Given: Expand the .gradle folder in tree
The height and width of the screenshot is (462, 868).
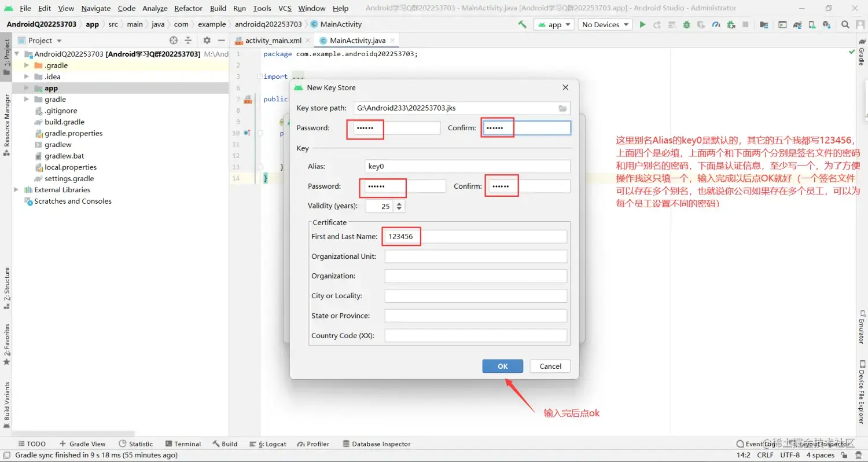Looking at the screenshot, I should [27, 65].
